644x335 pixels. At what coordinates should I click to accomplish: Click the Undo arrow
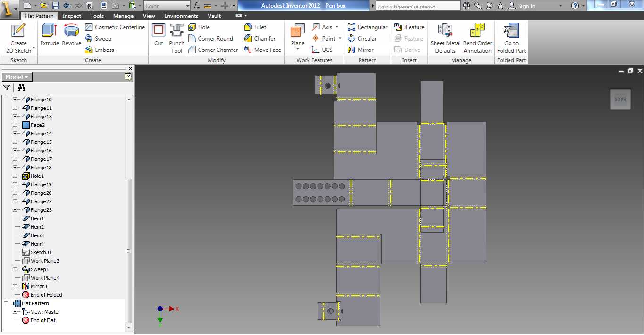click(x=67, y=6)
